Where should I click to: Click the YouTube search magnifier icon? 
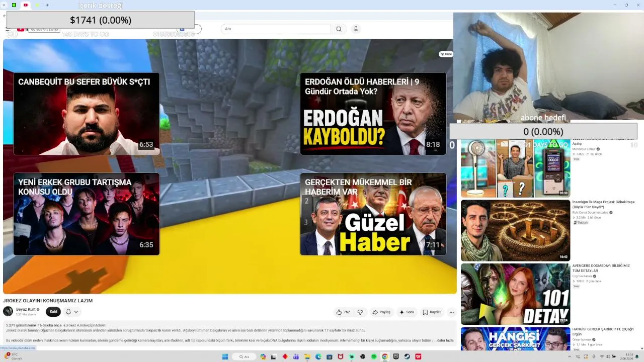(x=339, y=29)
